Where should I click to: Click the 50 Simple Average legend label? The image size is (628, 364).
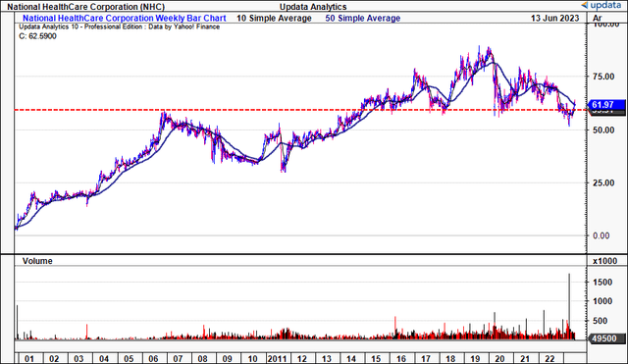(363, 18)
